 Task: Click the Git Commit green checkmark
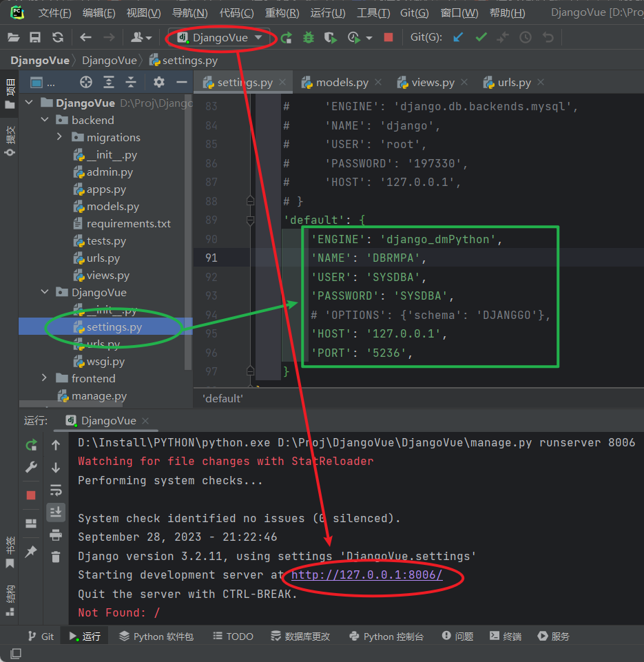tap(481, 38)
